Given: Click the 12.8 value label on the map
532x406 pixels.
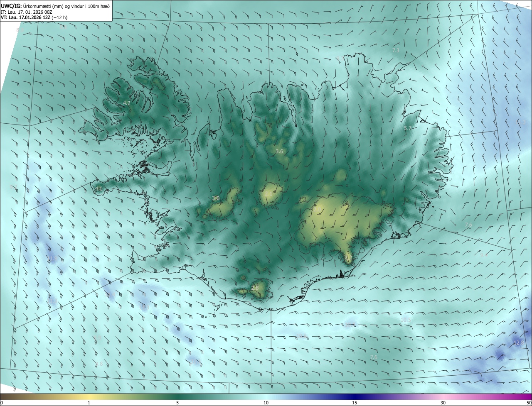Looking at the screenshot, I should coord(518,342).
